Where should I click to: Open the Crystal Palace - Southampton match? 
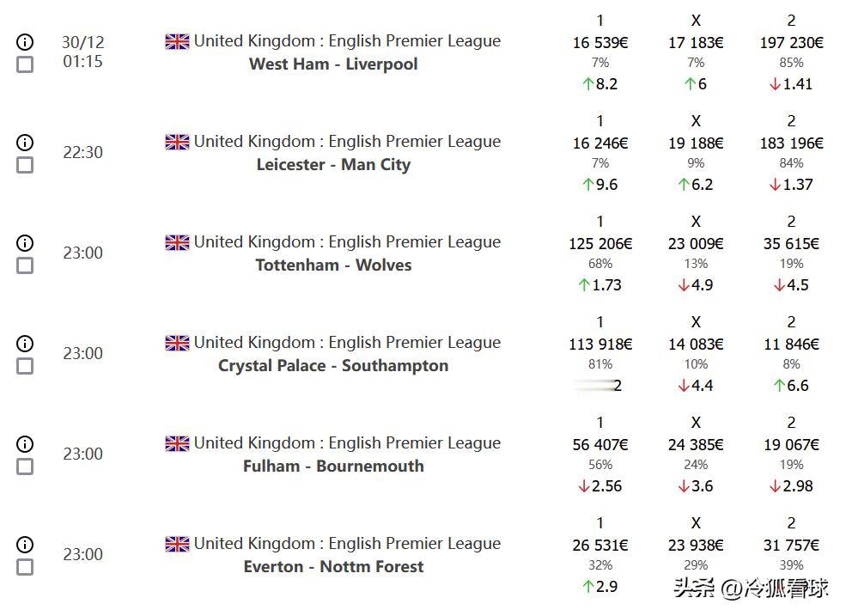[333, 365]
